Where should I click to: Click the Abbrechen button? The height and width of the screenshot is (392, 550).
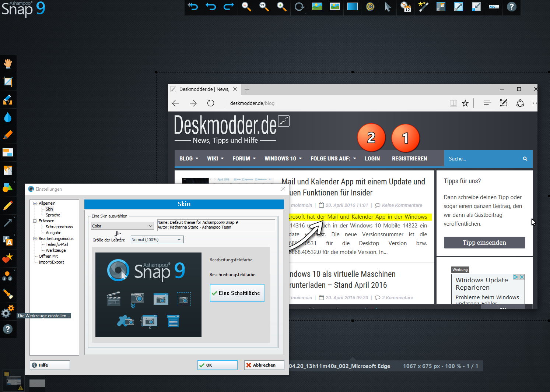click(264, 365)
